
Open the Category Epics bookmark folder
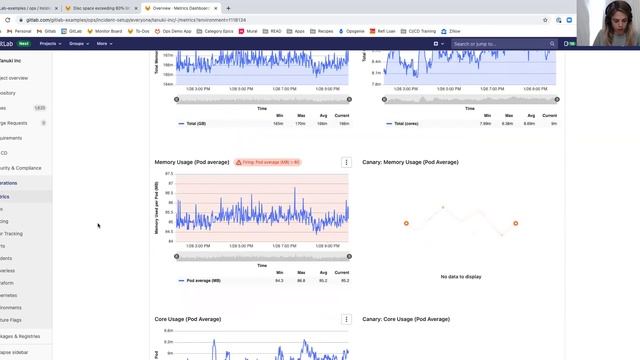[x=215, y=31]
